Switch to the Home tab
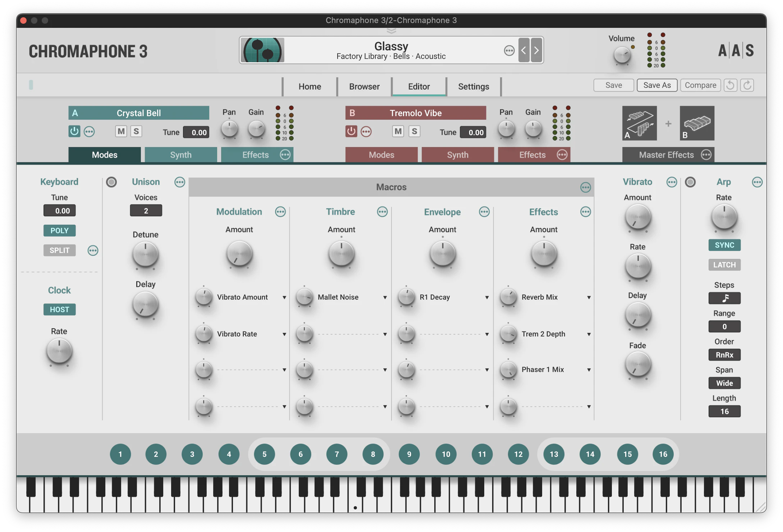783x532 pixels. (x=310, y=87)
